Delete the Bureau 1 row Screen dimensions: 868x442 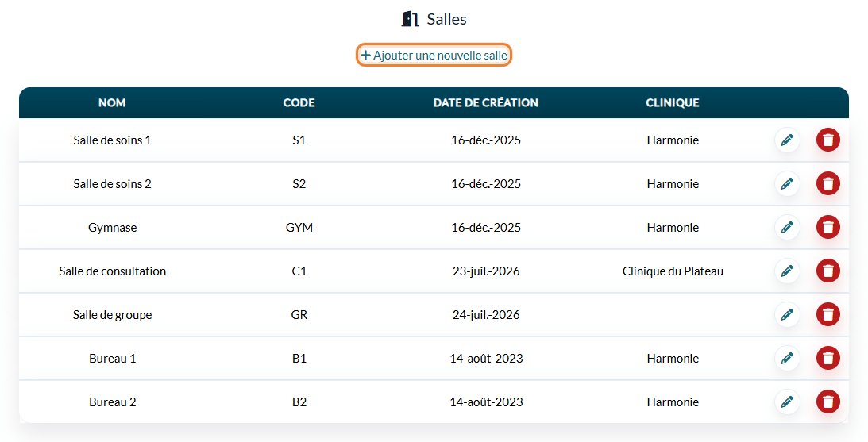(x=827, y=359)
